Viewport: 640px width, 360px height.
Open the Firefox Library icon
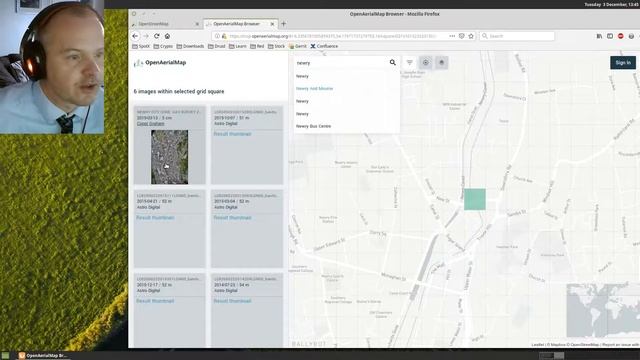pos(599,36)
